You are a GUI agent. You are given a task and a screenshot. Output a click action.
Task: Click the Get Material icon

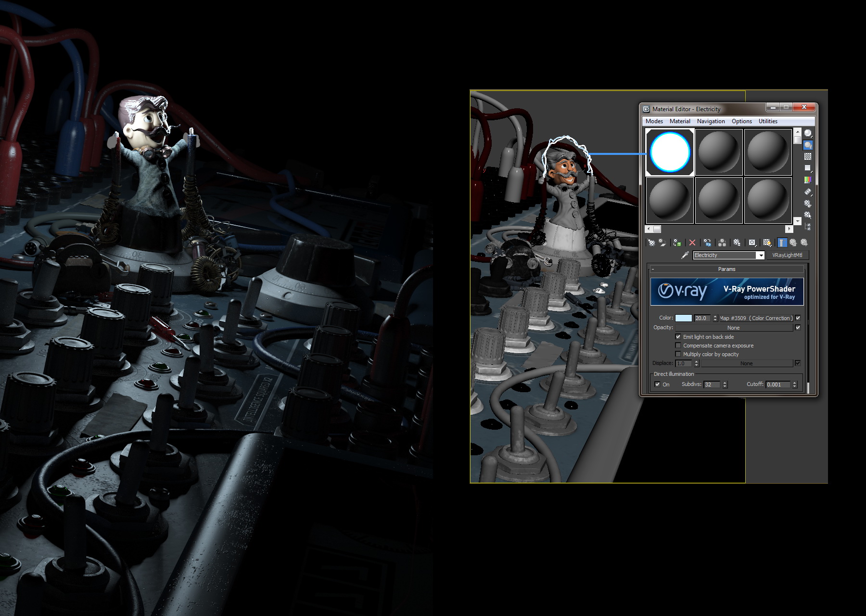651,243
